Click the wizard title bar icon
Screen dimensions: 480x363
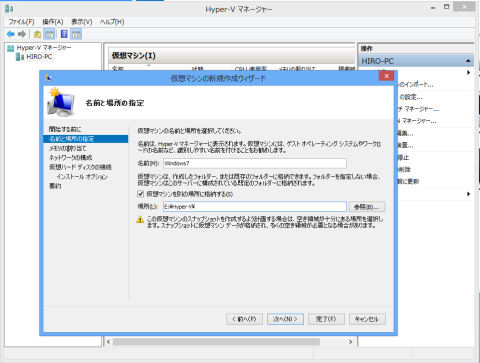[x=48, y=78]
